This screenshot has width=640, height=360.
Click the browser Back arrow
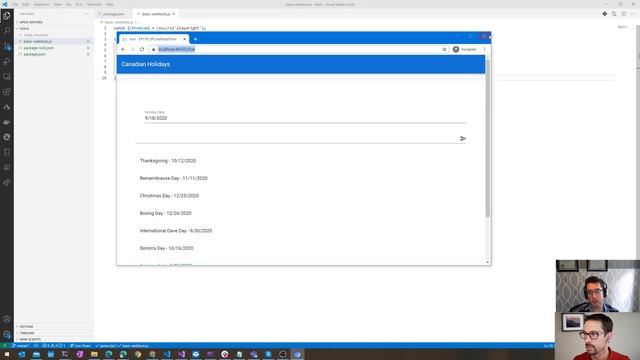click(x=123, y=49)
